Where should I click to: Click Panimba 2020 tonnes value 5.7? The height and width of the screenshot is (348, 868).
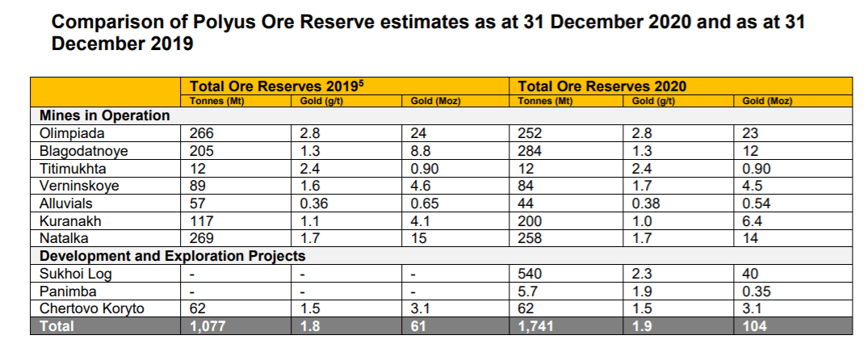pyautogui.click(x=527, y=291)
